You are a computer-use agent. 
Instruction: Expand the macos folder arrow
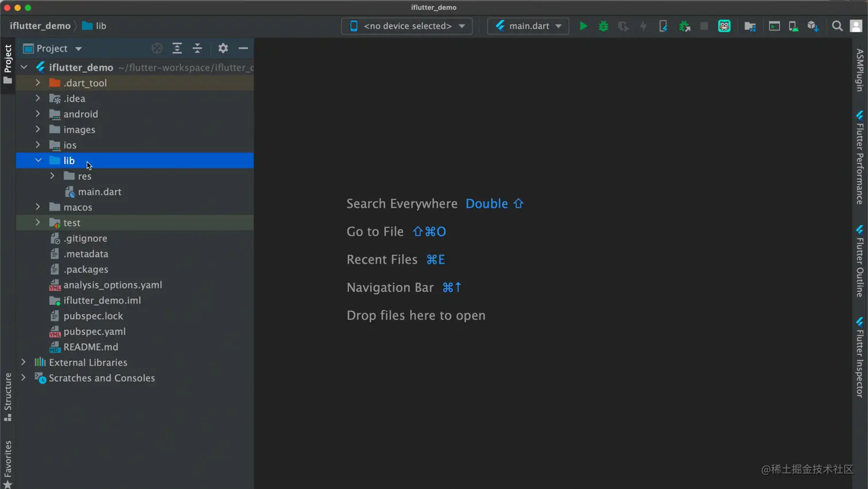click(x=38, y=207)
